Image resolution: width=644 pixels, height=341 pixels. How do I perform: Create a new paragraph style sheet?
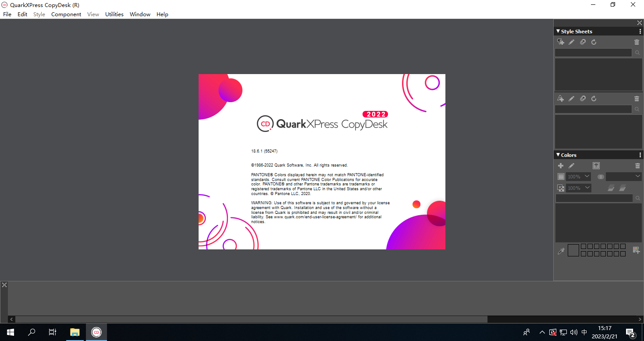560,42
